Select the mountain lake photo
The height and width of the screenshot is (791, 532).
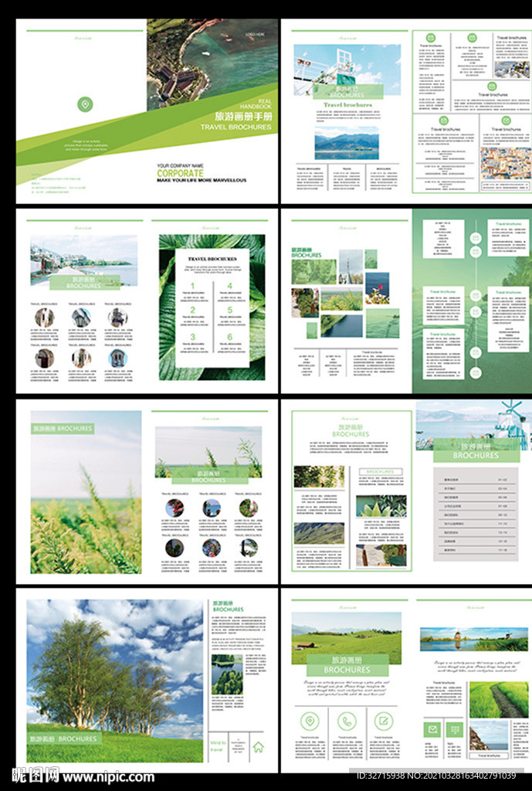coord(347,143)
